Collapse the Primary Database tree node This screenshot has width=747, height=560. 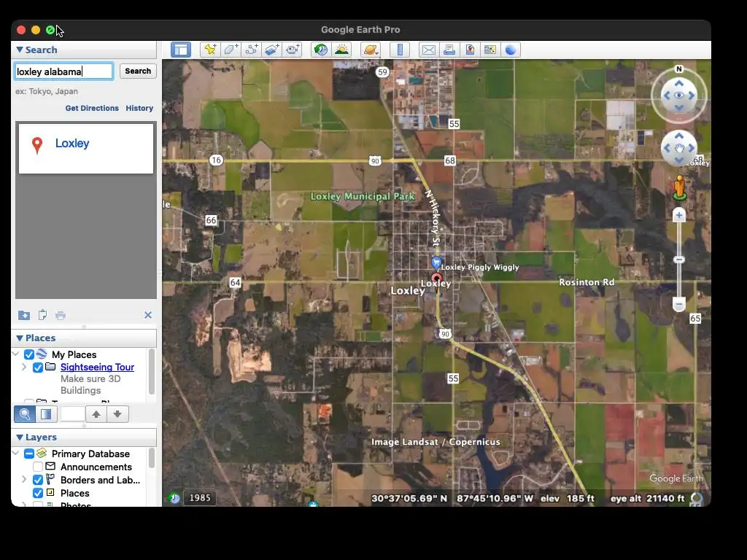point(16,454)
